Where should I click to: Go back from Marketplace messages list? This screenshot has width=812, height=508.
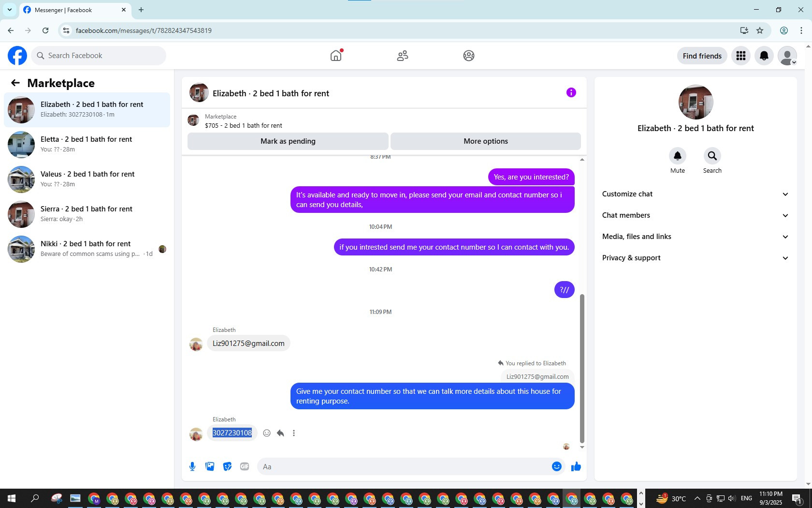click(x=15, y=83)
